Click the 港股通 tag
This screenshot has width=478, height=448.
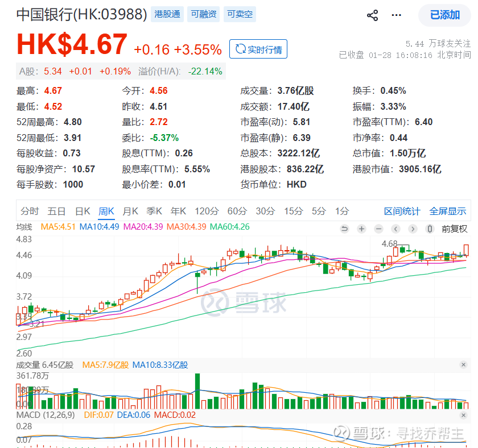click(167, 14)
